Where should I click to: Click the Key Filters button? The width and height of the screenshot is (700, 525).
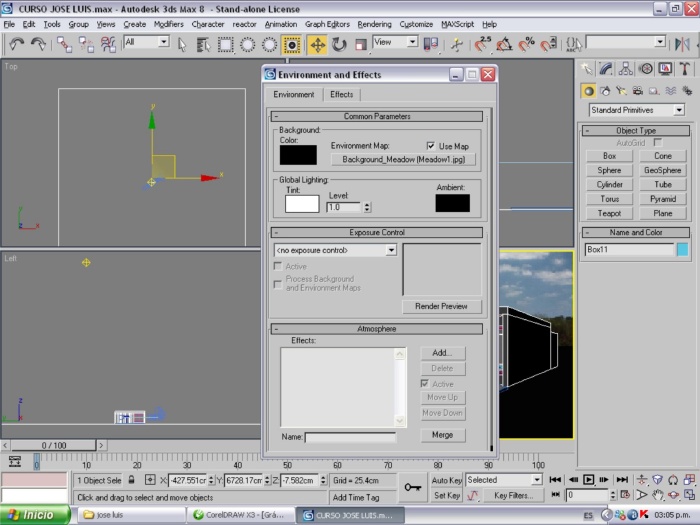(x=513, y=495)
